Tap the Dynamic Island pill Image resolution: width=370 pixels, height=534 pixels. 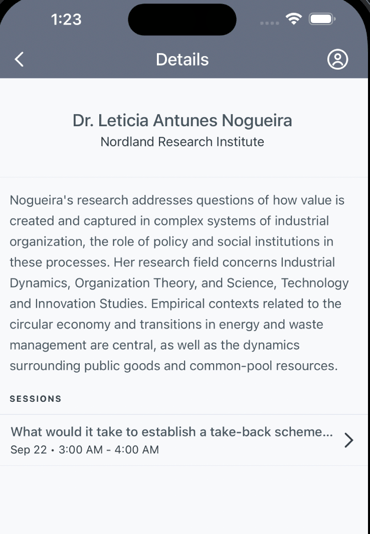182,19
